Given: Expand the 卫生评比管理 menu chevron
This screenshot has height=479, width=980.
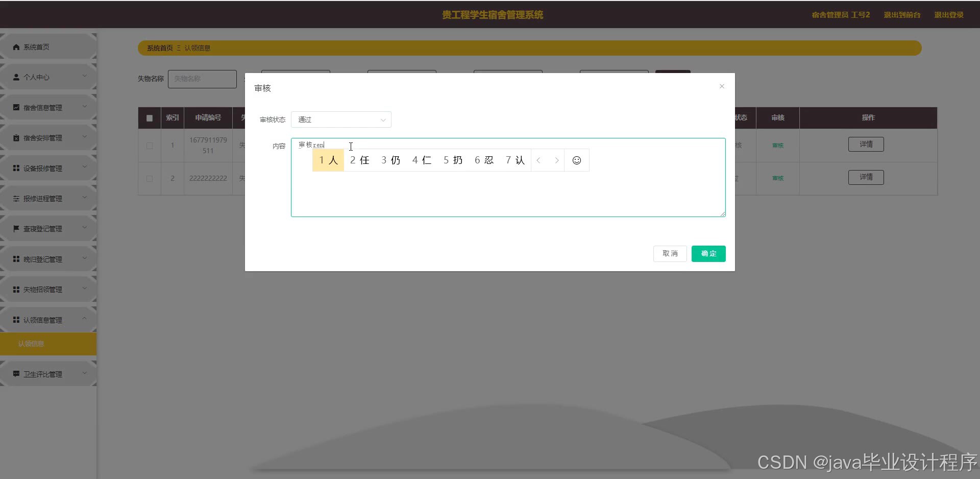Looking at the screenshot, I should tap(85, 373).
